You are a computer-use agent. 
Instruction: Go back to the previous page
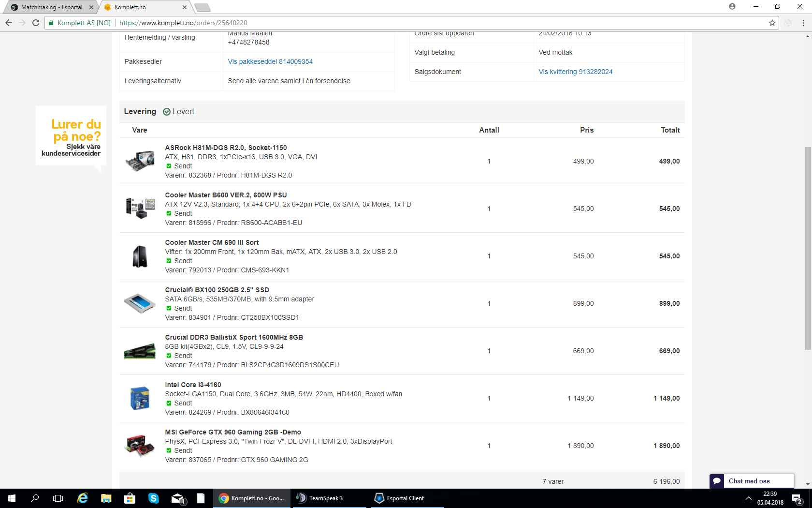[x=9, y=23]
